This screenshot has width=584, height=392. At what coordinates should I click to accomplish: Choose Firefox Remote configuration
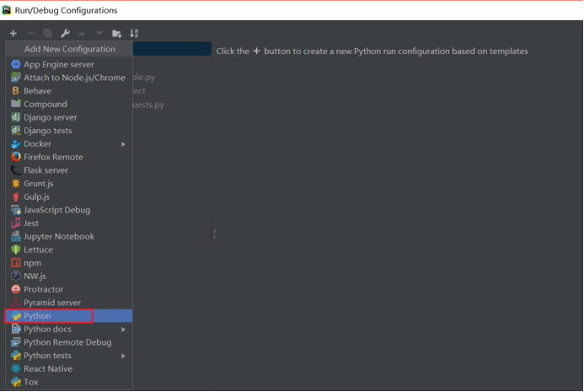[x=69, y=157]
